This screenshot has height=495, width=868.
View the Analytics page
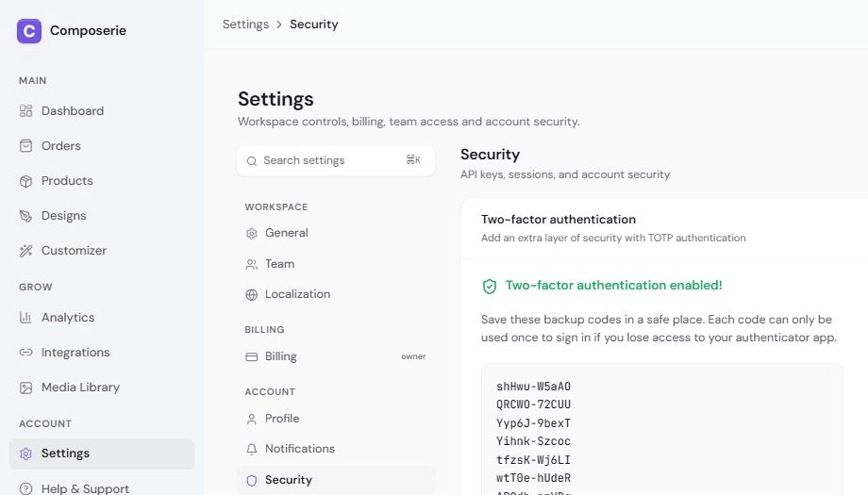(102, 317)
